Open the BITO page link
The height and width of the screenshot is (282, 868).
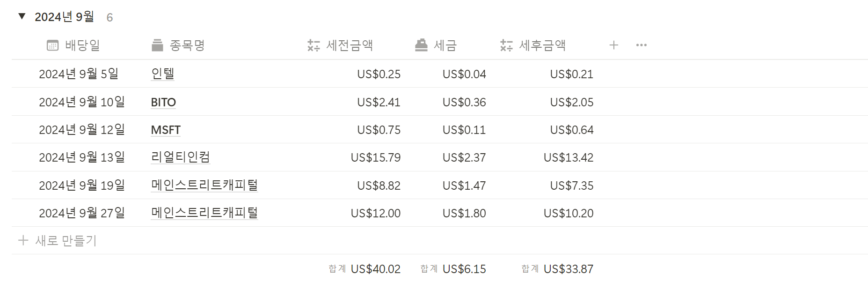163,102
